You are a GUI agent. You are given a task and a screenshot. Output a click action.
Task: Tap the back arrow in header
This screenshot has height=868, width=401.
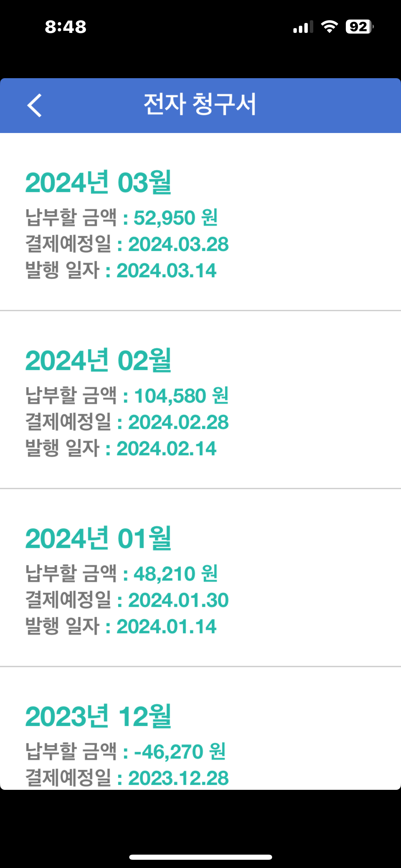pyautogui.click(x=34, y=105)
